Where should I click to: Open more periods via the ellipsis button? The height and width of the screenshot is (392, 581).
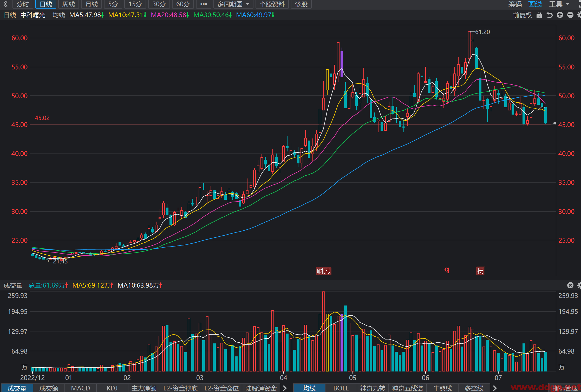tap(204, 4)
